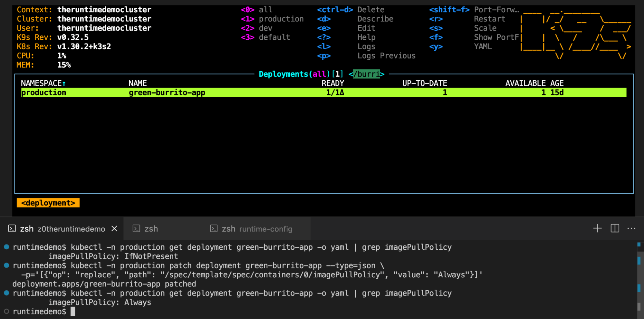Click the MEM 15% value
The width and height of the screenshot is (644, 319).
(64, 65)
